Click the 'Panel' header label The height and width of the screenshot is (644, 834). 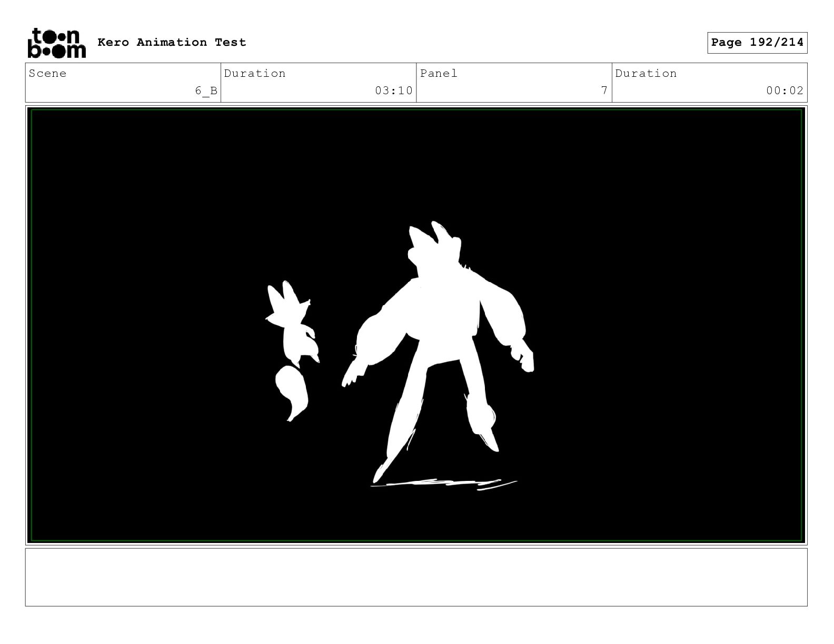tap(439, 73)
